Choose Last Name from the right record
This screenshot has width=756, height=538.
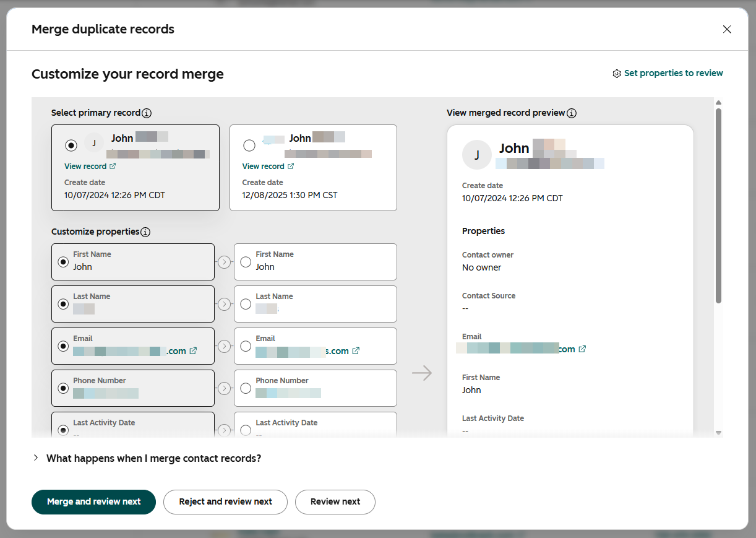pyautogui.click(x=246, y=304)
